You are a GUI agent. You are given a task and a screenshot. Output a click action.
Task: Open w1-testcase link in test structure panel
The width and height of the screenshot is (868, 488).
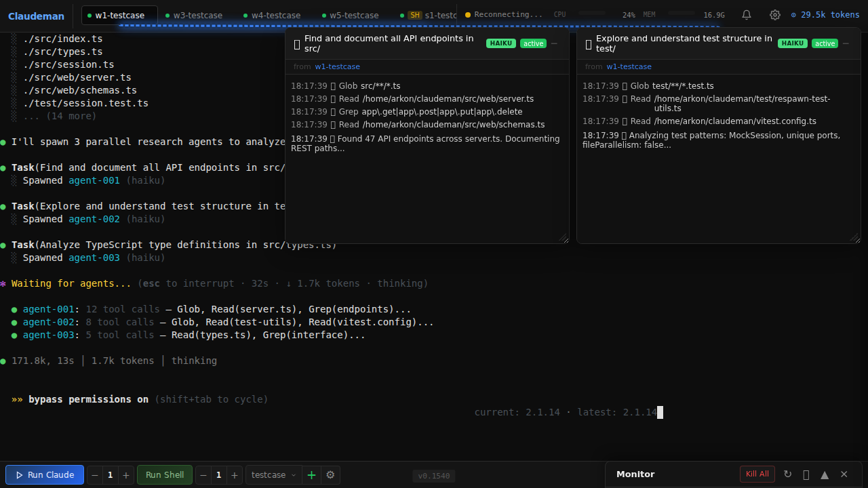pos(629,66)
